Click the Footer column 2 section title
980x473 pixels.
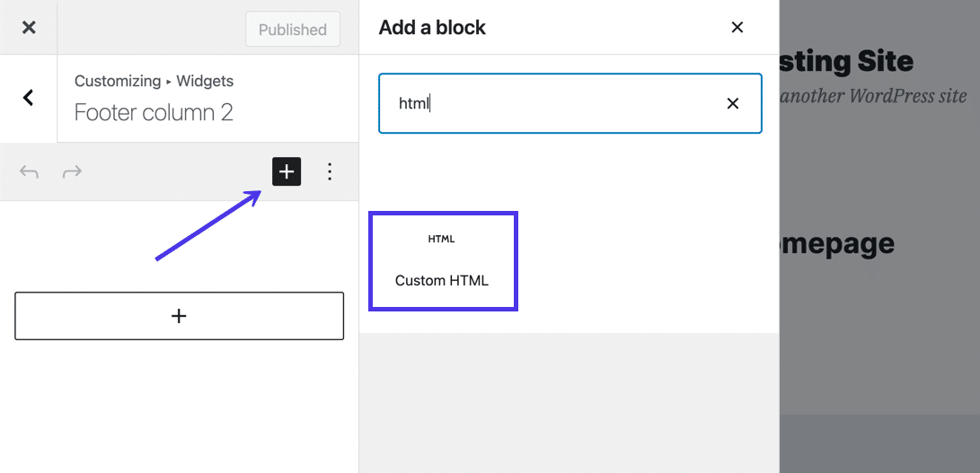[x=154, y=112]
